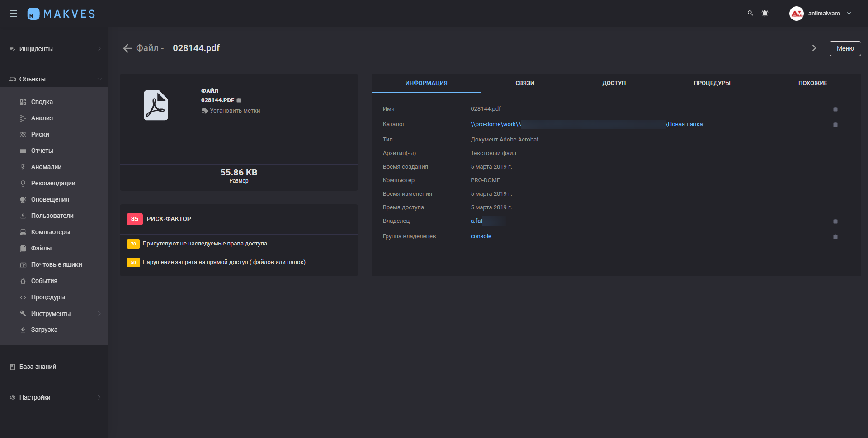Open Рекомендации in the sidebar

coord(54,183)
